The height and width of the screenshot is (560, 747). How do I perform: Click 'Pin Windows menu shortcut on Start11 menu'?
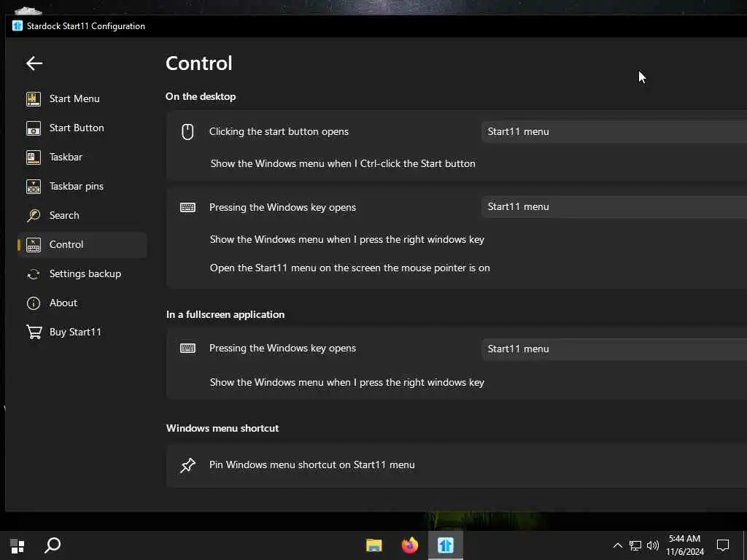pyautogui.click(x=312, y=464)
